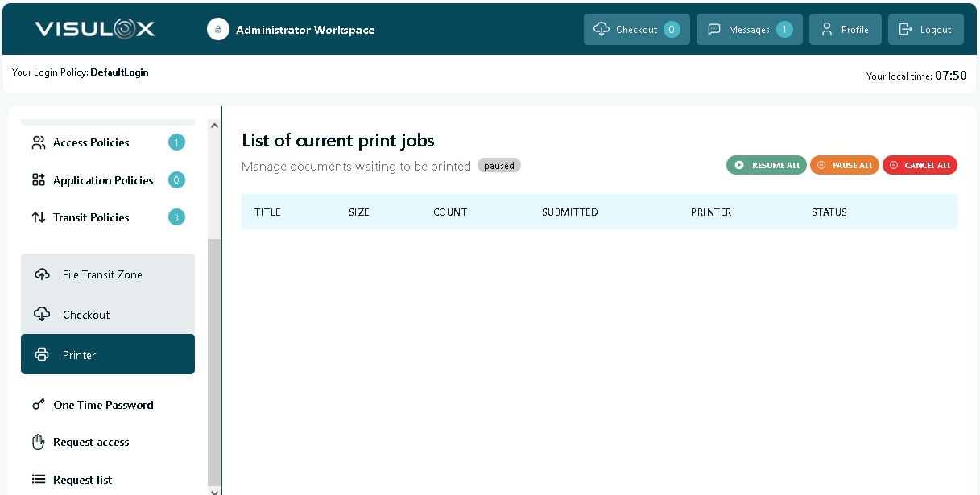Open the Profile page
This screenshot has width=980, height=495.
pos(845,30)
